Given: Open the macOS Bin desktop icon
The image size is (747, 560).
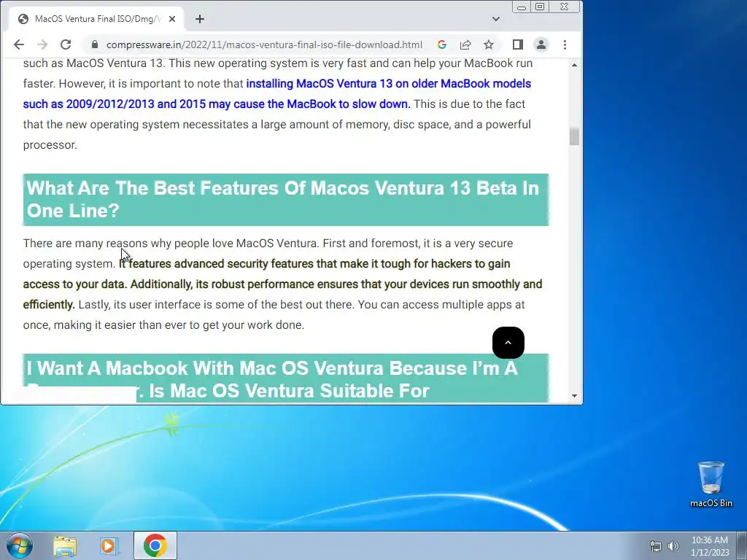Looking at the screenshot, I should pos(711,484).
